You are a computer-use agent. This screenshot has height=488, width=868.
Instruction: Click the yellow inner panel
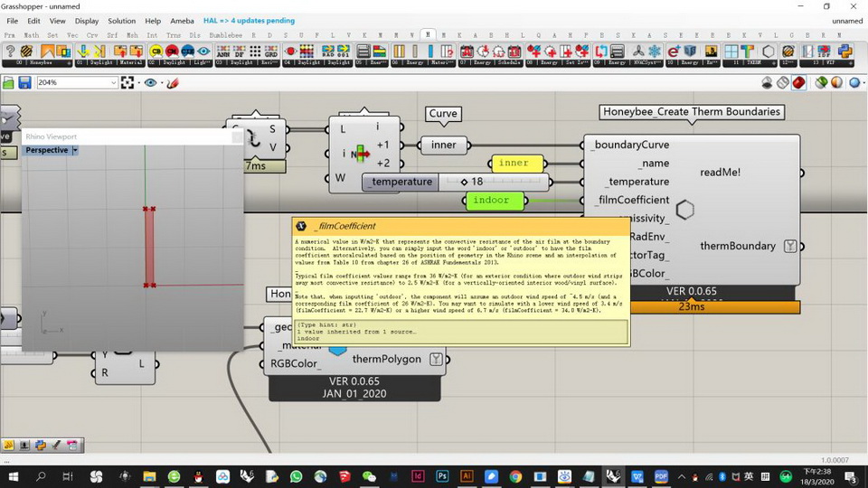(x=513, y=163)
